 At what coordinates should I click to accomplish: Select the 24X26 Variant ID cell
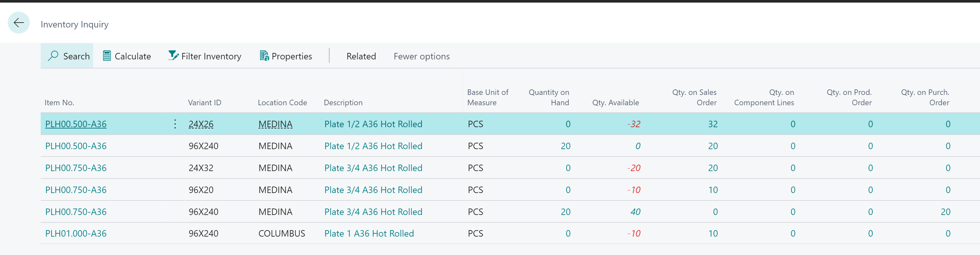tap(201, 124)
